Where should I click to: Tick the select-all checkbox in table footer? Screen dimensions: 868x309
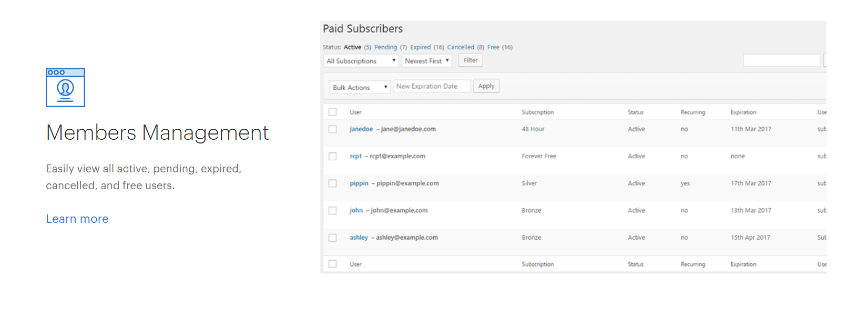(333, 264)
